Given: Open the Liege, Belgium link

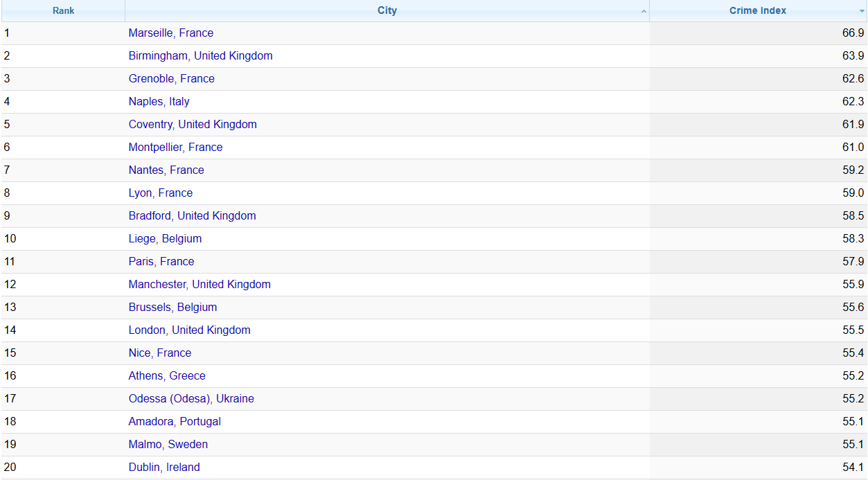Looking at the screenshot, I should coord(165,239).
